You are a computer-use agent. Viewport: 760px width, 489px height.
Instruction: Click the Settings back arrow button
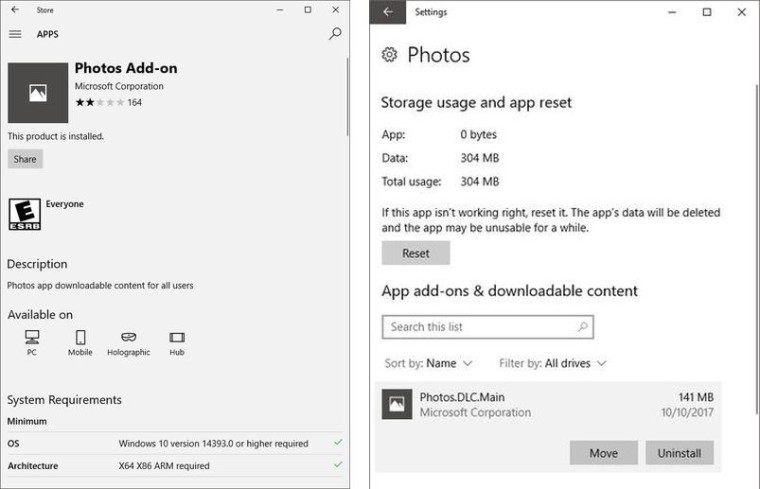(x=387, y=13)
